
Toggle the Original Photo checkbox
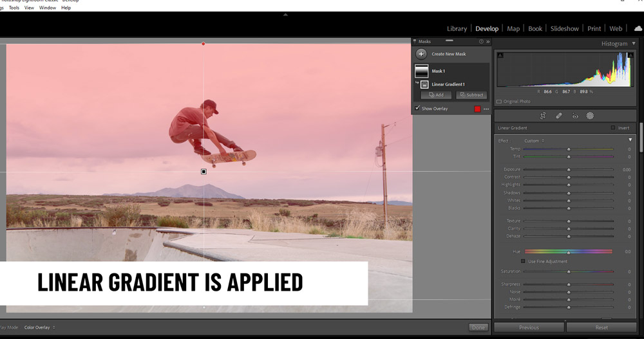[x=499, y=102]
